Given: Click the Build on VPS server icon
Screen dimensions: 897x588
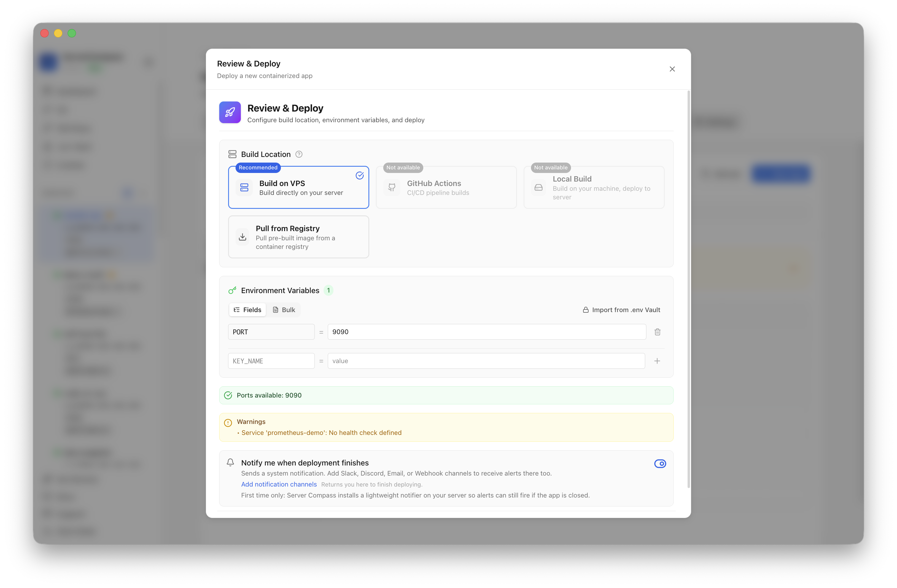Looking at the screenshot, I should [x=244, y=187].
